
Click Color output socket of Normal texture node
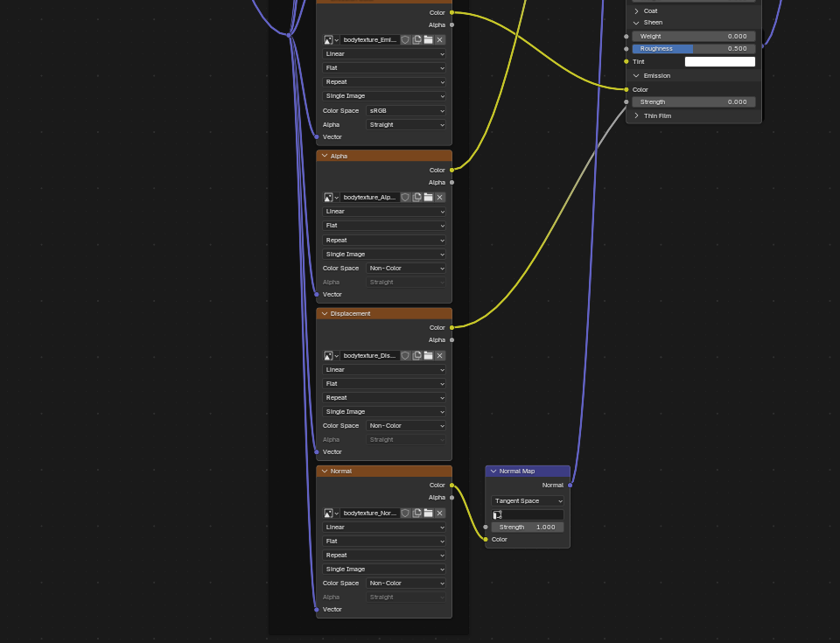[x=452, y=485]
